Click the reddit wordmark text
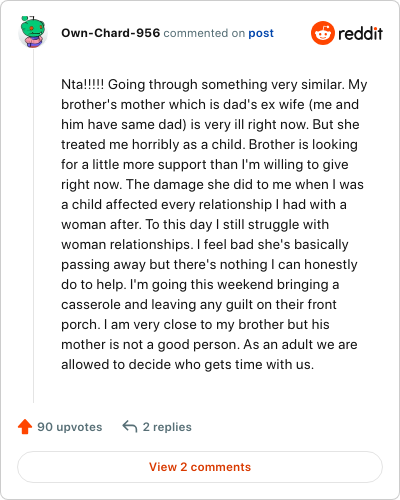This screenshot has width=400, height=500. pyautogui.click(x=360, y=33)
